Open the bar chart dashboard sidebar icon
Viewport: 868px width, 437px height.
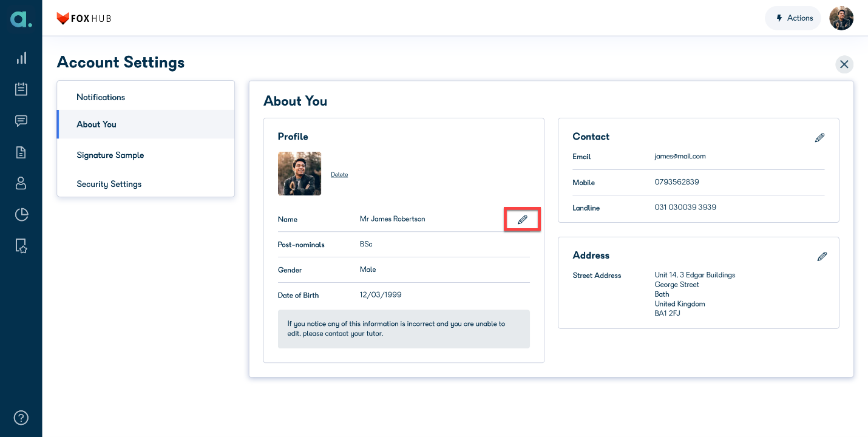pos(21,58)
